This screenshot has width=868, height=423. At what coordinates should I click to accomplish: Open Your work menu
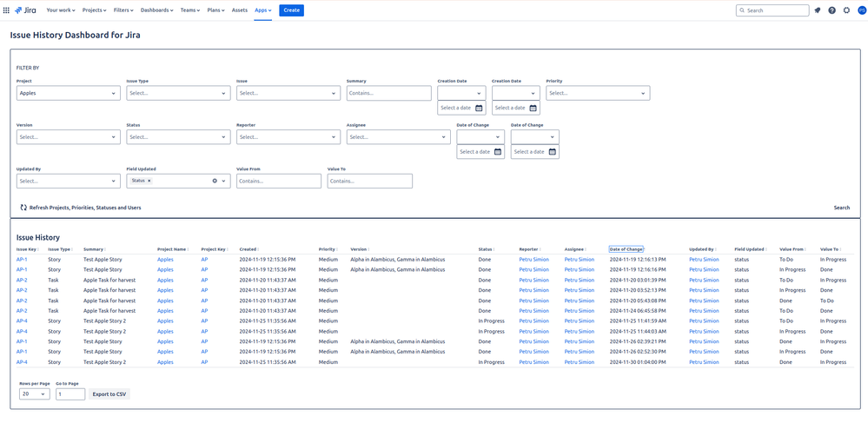point(61,10)
